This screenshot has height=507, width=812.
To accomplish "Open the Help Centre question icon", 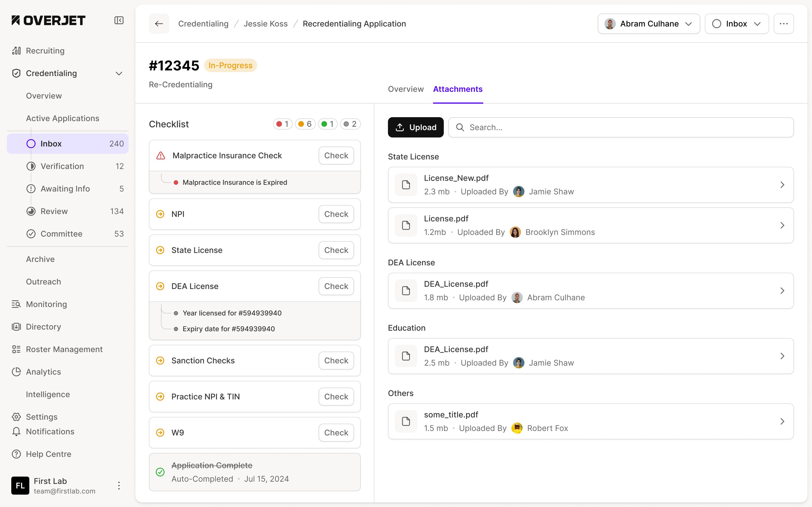I will coord(16,454).
